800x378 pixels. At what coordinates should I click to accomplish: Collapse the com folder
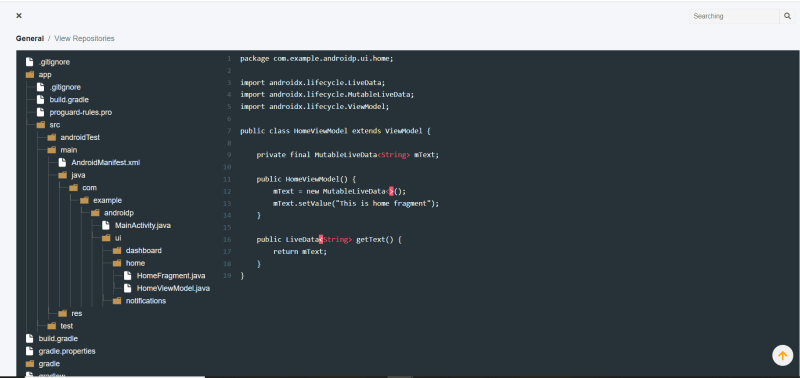tap(89, 188)
